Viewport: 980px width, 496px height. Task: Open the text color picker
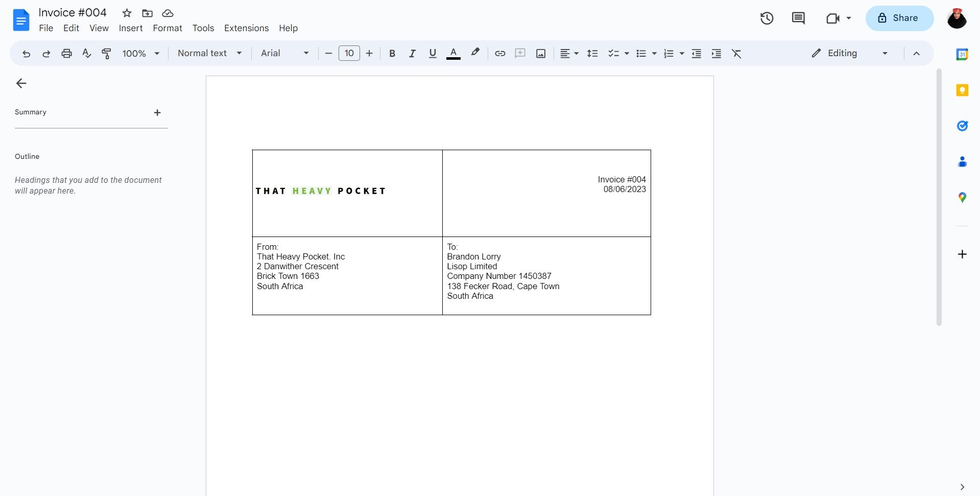pyautogui.click(x=453, y=53)
